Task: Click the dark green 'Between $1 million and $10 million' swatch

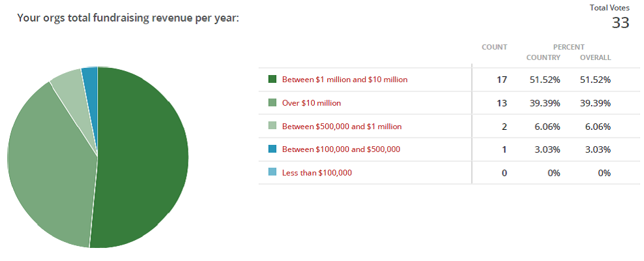Action: [272, 79]
